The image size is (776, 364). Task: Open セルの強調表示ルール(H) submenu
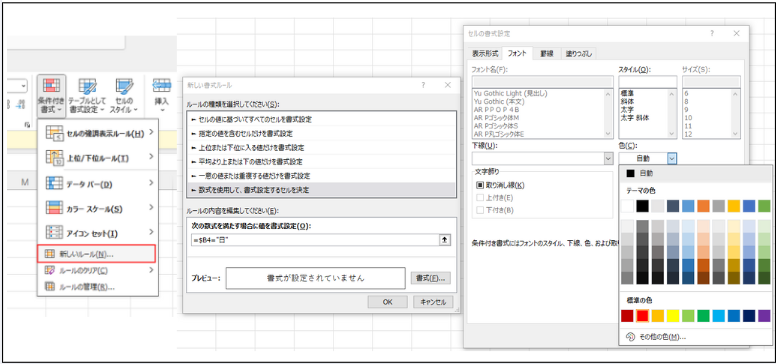click(98, 133)
